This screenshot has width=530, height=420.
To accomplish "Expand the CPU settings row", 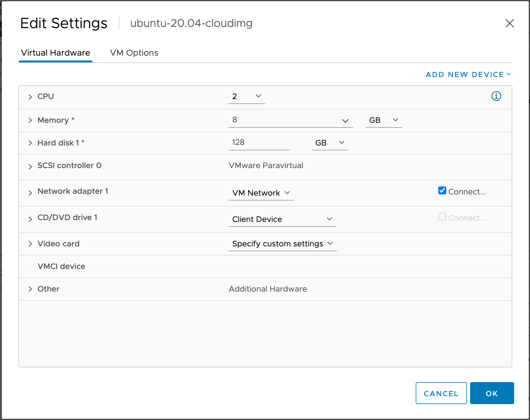I will tap(30, 97).
